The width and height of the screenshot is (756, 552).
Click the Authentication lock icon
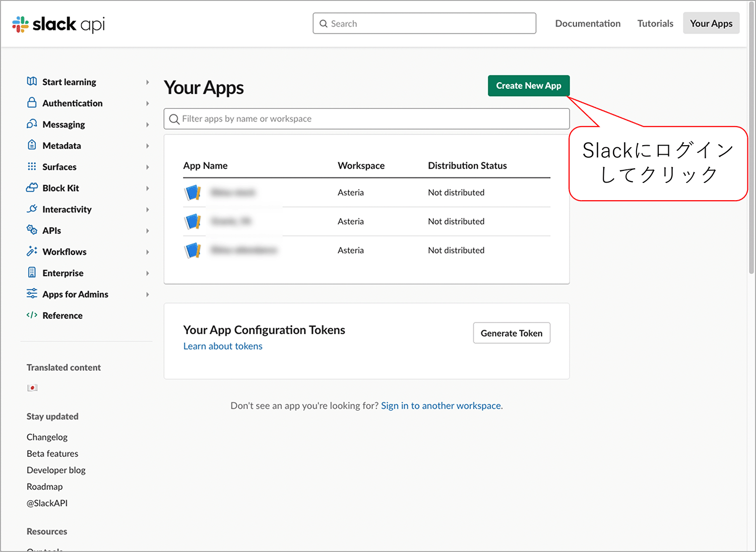coord(32,102)
